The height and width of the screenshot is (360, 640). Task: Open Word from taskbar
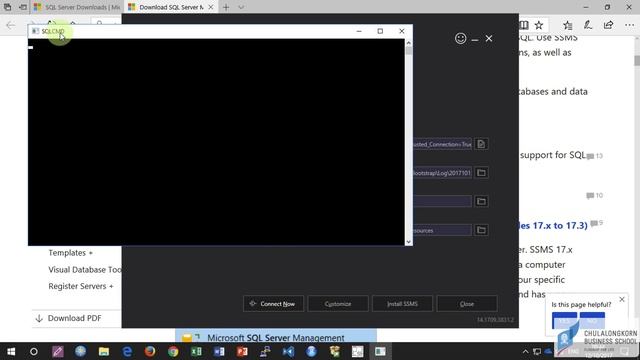click(x=219, y=351)
